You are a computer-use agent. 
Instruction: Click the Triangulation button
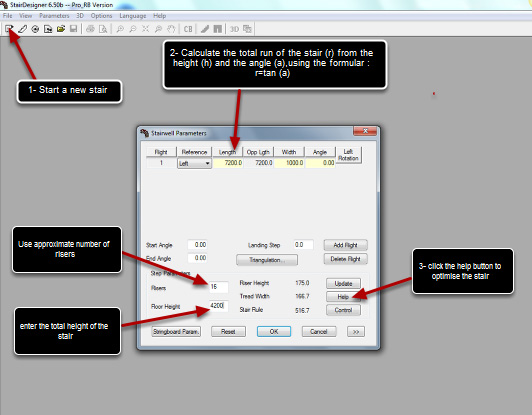click(x=267, y=260)
